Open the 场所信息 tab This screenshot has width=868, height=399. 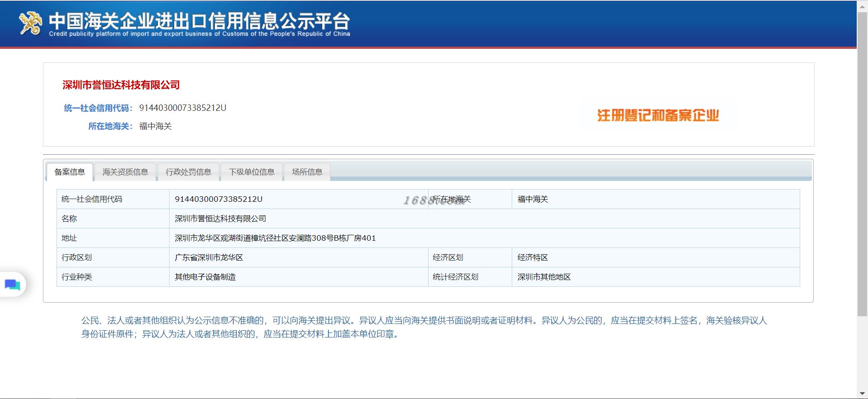[x=307, y=172]
